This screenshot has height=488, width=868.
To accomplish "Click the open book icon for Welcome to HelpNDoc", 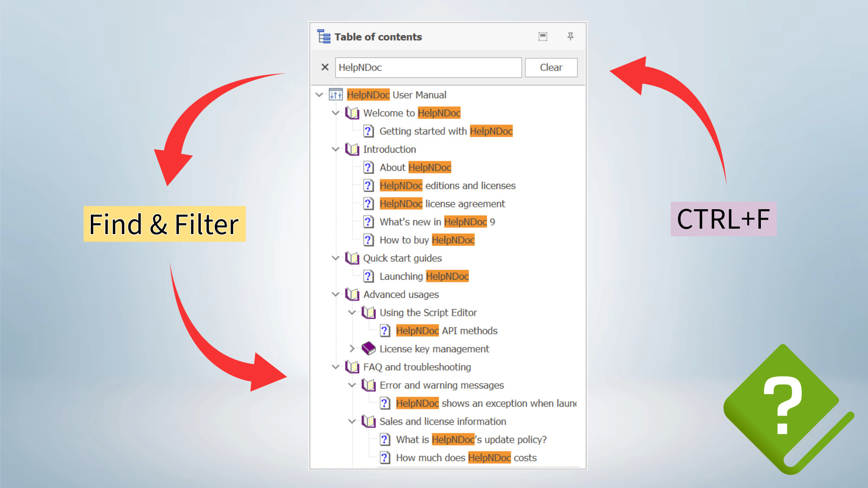I will point(352,113).
